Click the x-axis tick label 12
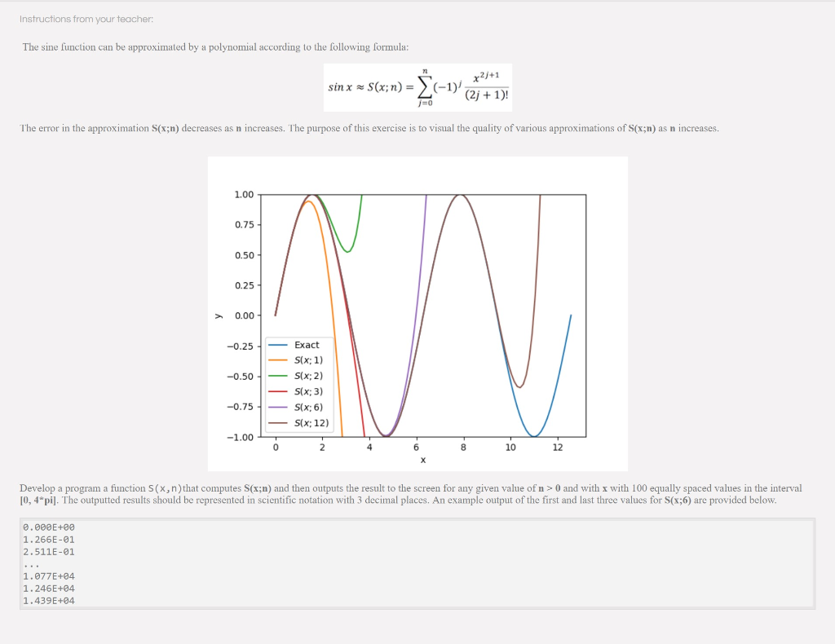This screenshot has height=644, width=835. pyautogui.click(x=558, y=448)
